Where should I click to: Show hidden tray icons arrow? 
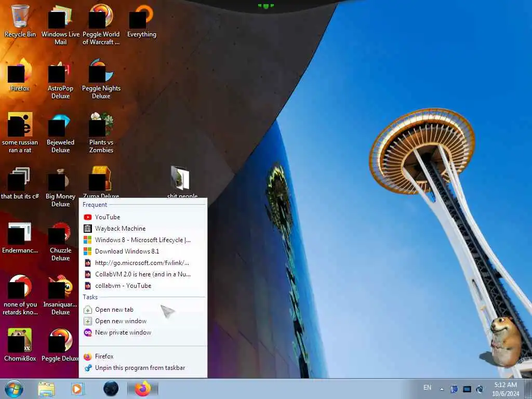[442, 389]
